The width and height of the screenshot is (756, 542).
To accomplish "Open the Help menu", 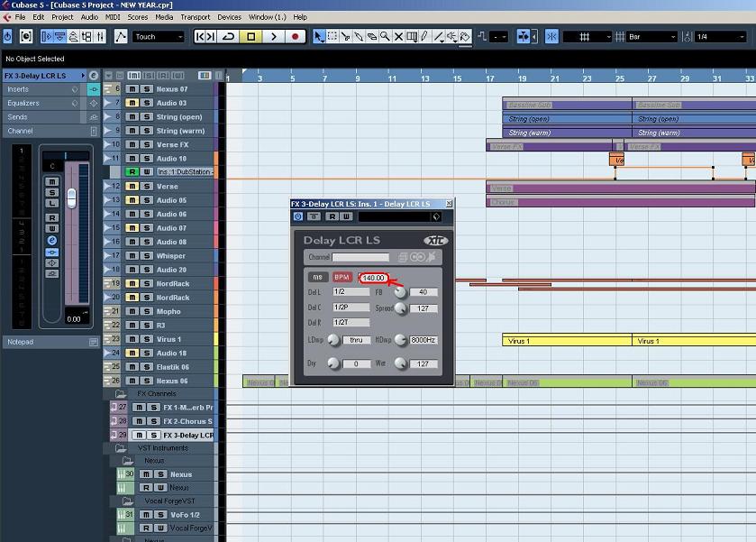I will 300,17.
